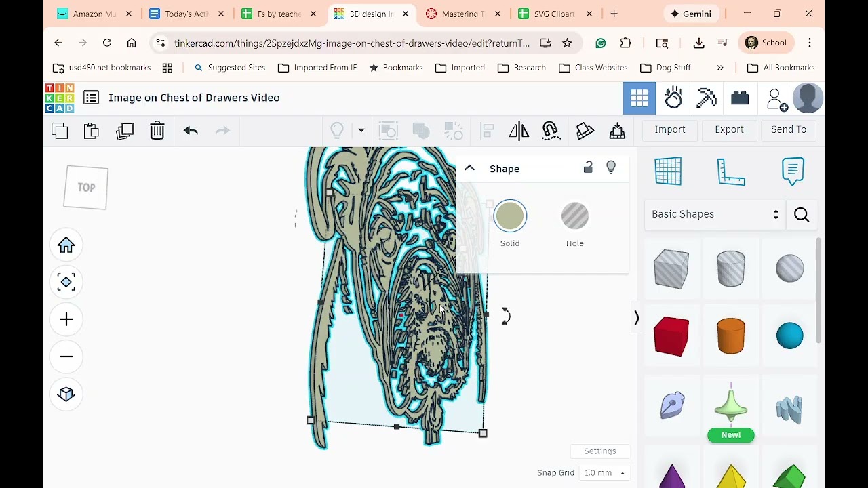Viewport: 868px width, 488px height.
Task: Select the orange cylinder shape
Action: click(731, 335)
